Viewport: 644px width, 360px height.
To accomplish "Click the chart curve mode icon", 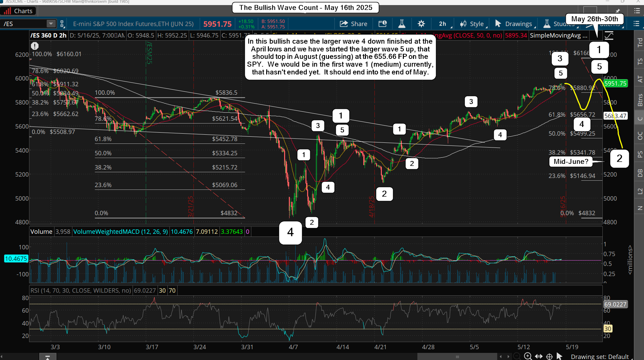I will tap(609, 35).
